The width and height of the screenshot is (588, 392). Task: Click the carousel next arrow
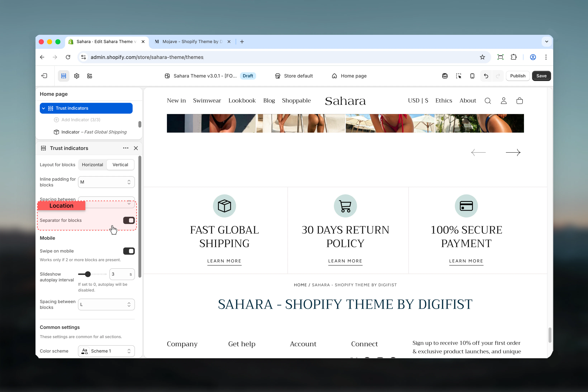pos(513,152)
